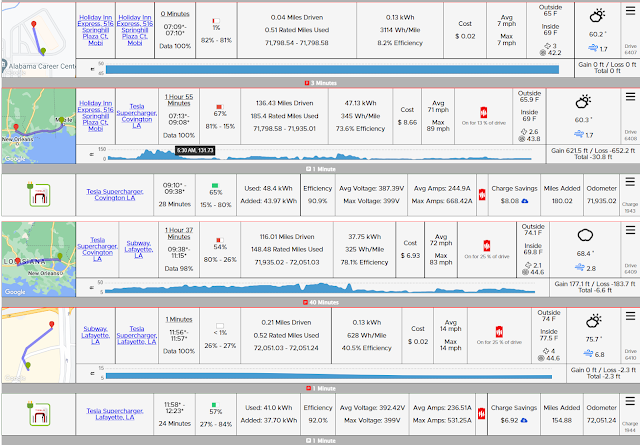Open the hamburger menu for Drive 6410
The image size is (640, 445).
click(630, 316)
